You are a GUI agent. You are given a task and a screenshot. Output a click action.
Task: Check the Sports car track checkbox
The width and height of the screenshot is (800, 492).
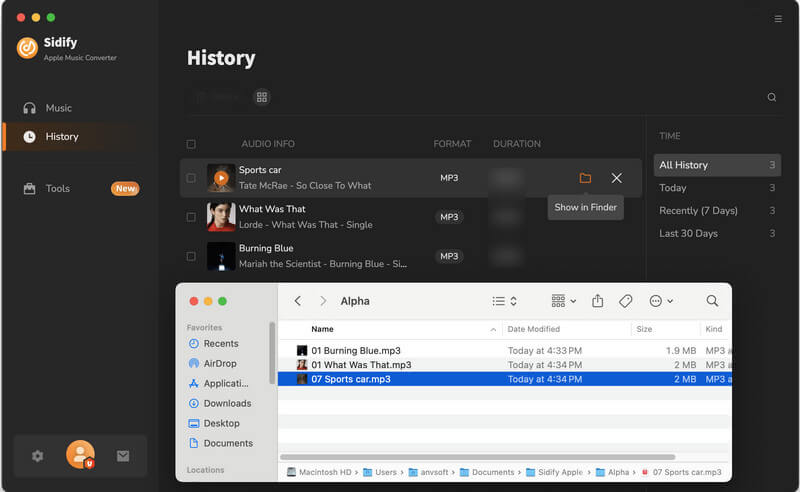pos(191,178)
